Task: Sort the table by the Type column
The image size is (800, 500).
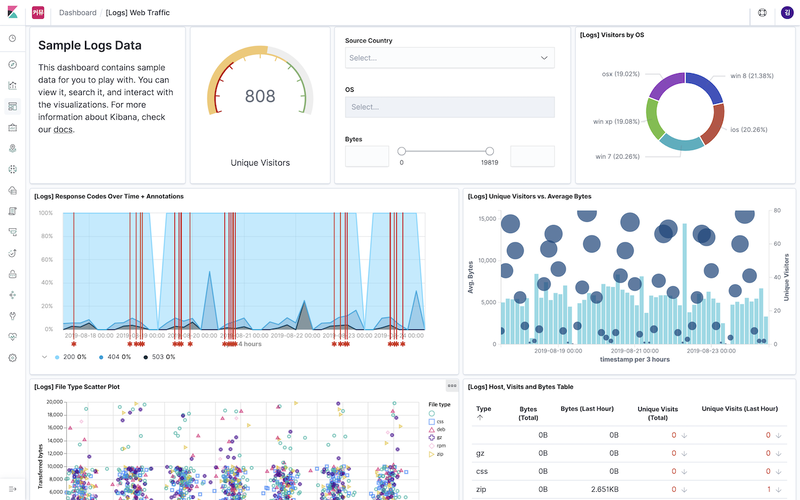Action: pos(483,412)
